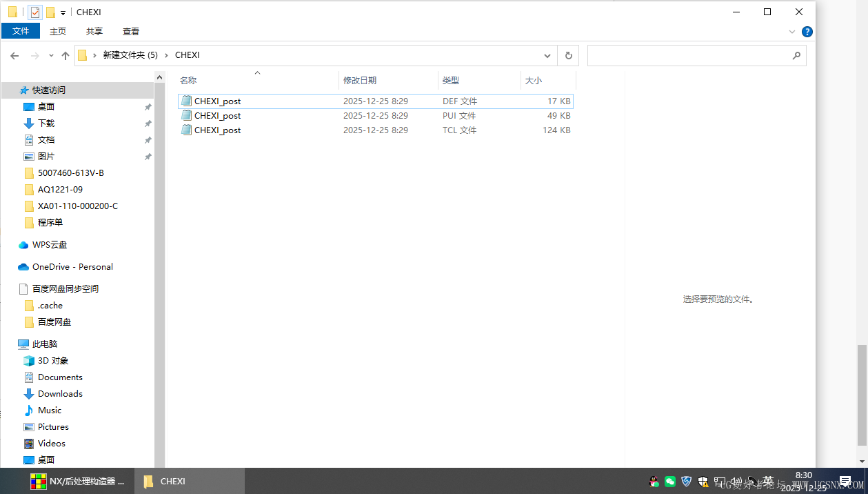Open the notification center icon
This screenshot has width=868, height=494.
click(x=845, y=481)
